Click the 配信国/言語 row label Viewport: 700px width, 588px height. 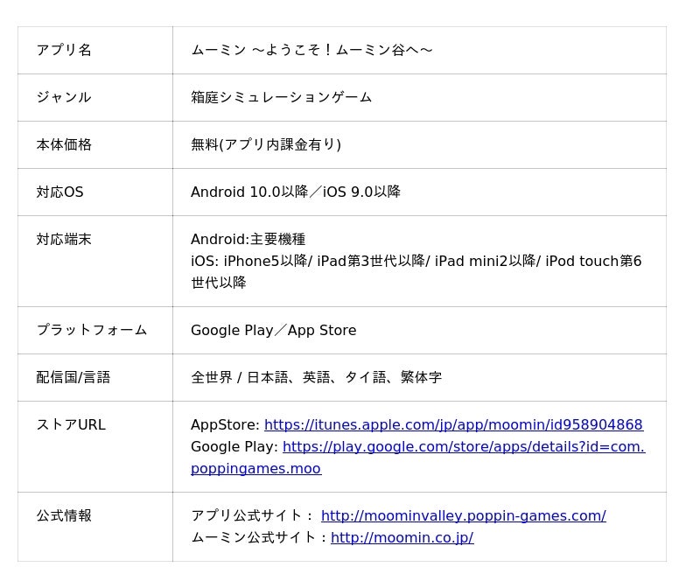click(x=73, y=377)
